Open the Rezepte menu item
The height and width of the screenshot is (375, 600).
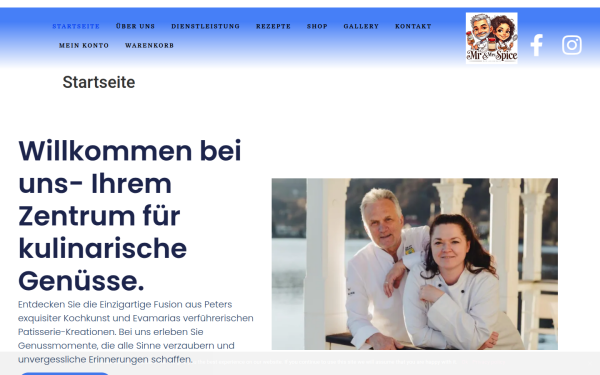(x=273, y=26)
